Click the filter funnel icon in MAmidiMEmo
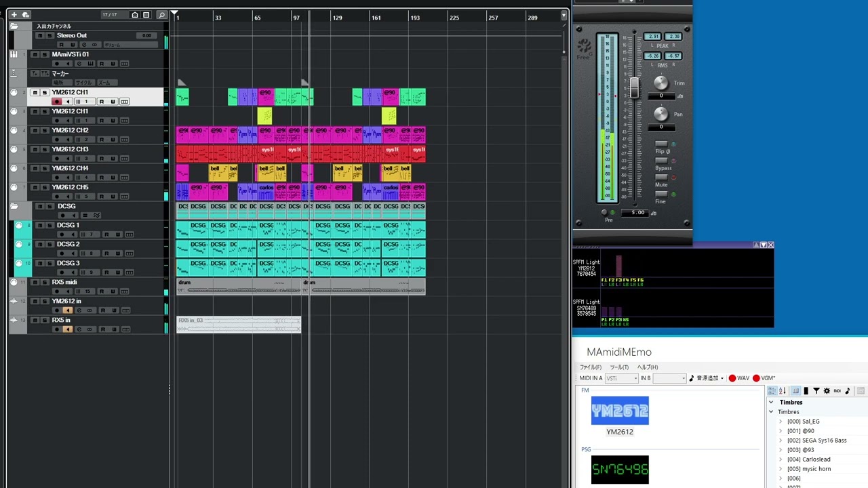The width and height of the screenshot is (868, 488). 816,391
